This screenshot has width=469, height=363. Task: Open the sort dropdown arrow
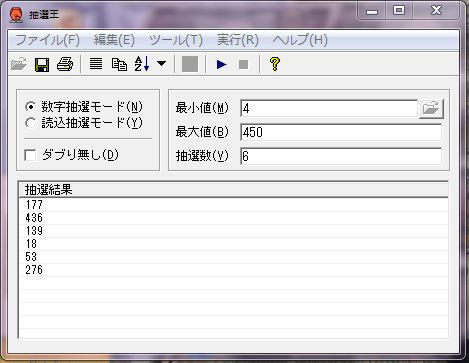coord(162,63)
